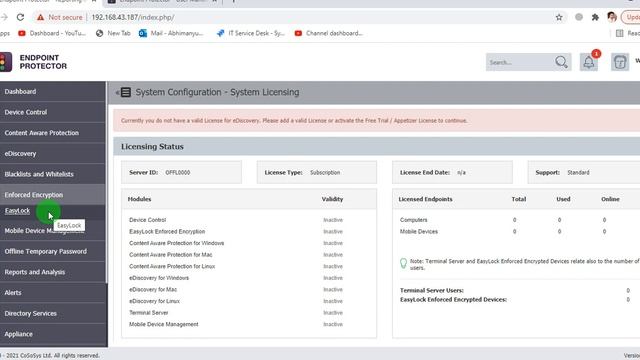Screen dimensions: 640x360
Task: Bookmark this page with the star icon
Action: (559, 17)
